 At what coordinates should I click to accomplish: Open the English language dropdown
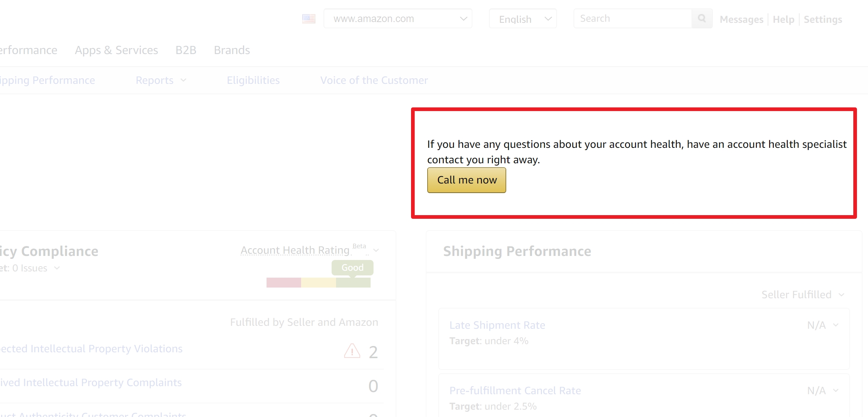coord(523,19)
